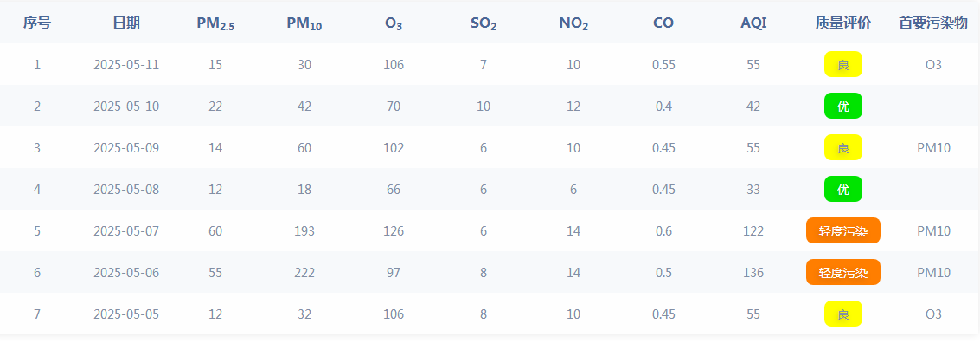This screenshot has height=343, width=980.
Task: Click the PM2.5 column header
Action: pyautogui.click(x=215, y=23)
